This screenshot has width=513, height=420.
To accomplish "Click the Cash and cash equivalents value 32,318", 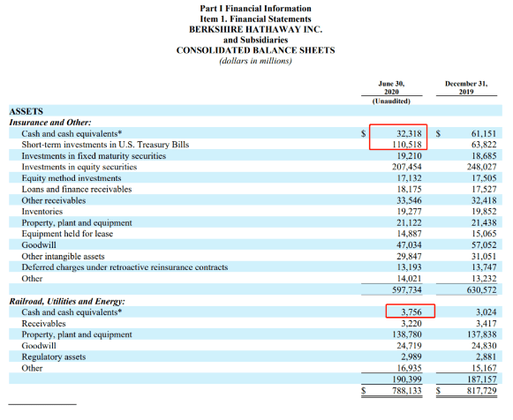I will point(410,133).
